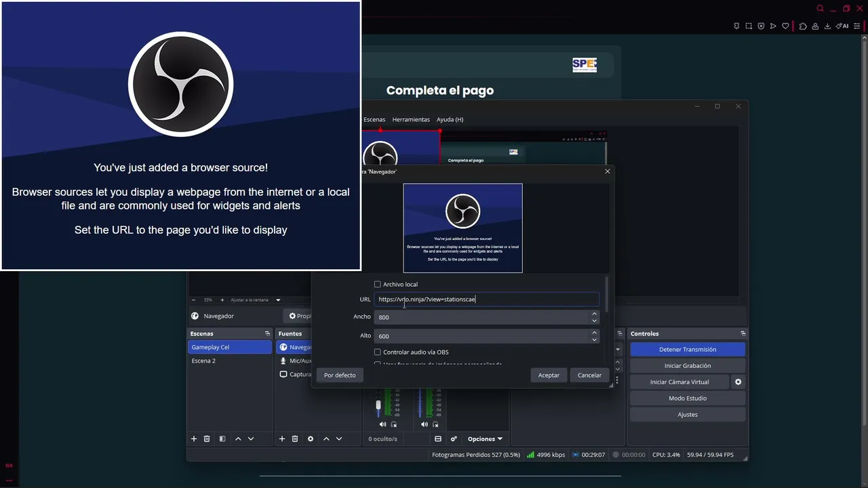Move the selected scene up
The height and width of the screenshot is (488, 868).
[x=238, y=439]
